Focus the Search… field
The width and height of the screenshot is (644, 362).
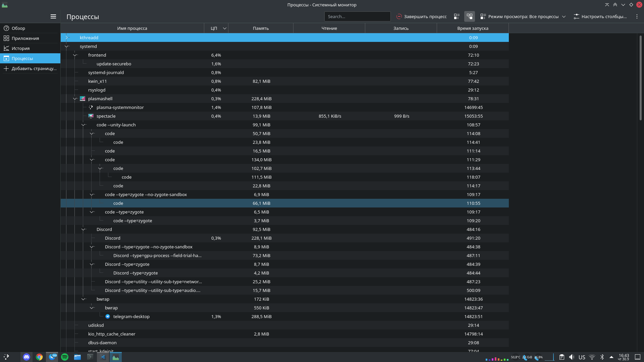(x=357, y=16)
